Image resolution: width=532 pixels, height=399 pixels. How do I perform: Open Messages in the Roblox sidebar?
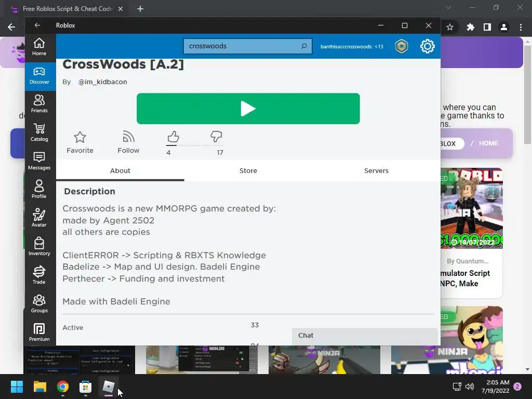(x=39, y=161)
